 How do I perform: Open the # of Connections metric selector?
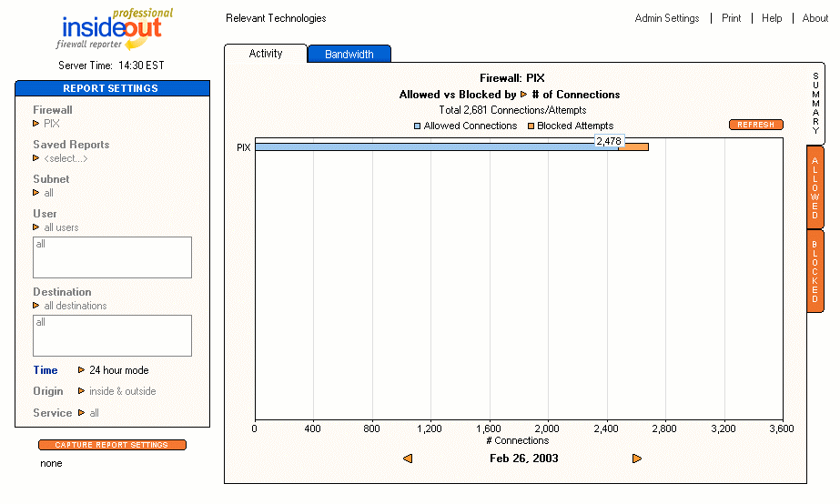coord(523,95)
